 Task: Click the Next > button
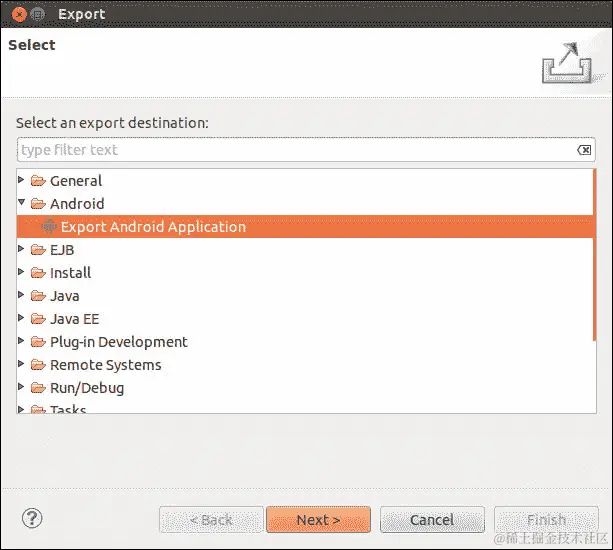[x=318, y=520]
